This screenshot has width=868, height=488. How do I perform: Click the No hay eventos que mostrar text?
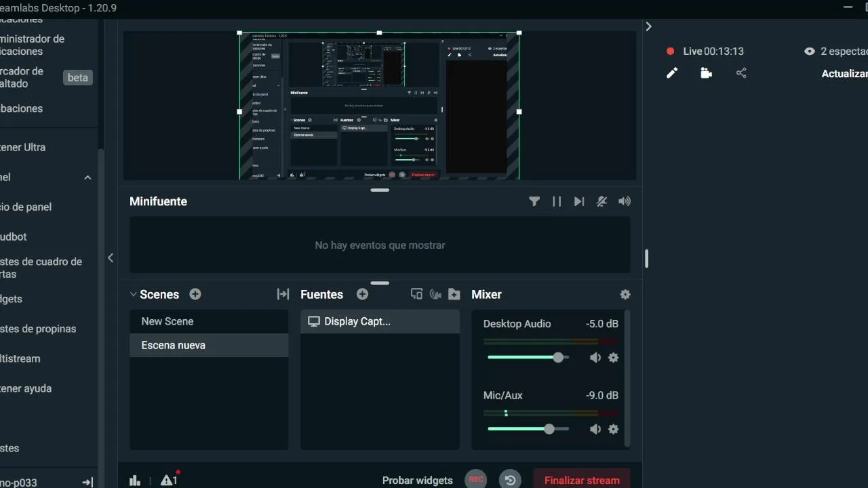(380, 245)
